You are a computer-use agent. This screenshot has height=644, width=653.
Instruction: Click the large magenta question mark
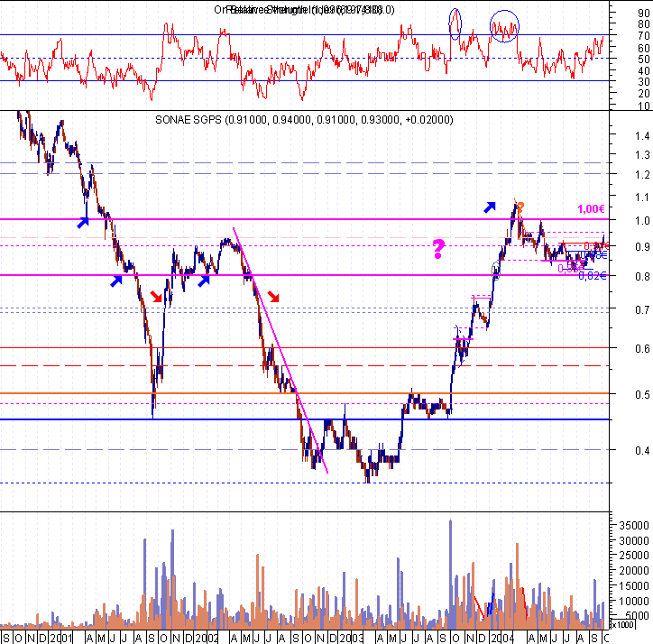click(439, 250)
